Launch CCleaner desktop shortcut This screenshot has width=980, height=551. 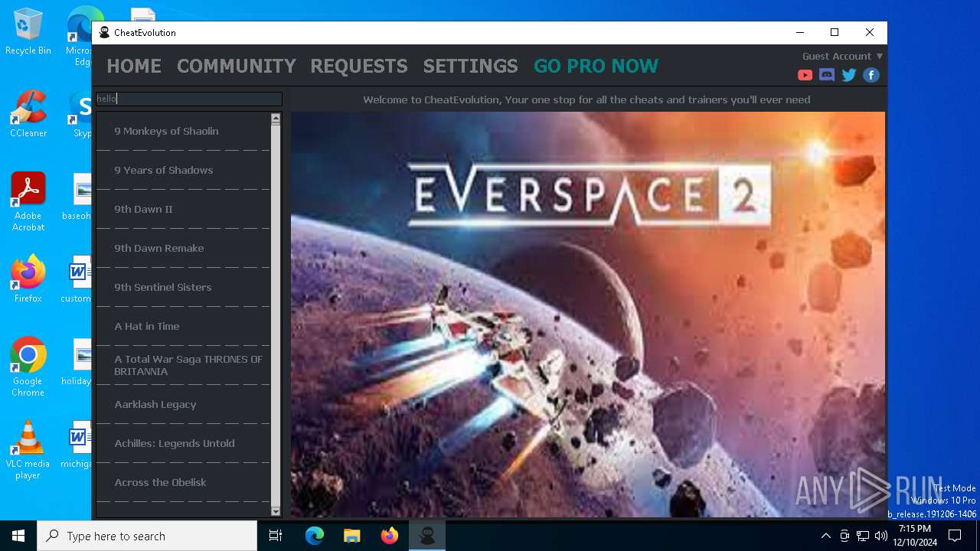click(x=28, y=114)
